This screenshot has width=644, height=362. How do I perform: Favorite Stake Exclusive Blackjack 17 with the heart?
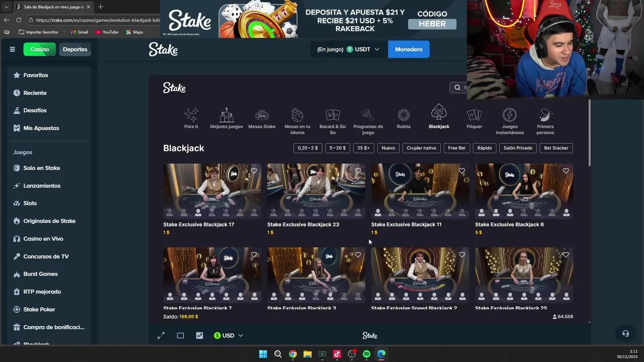254,171
